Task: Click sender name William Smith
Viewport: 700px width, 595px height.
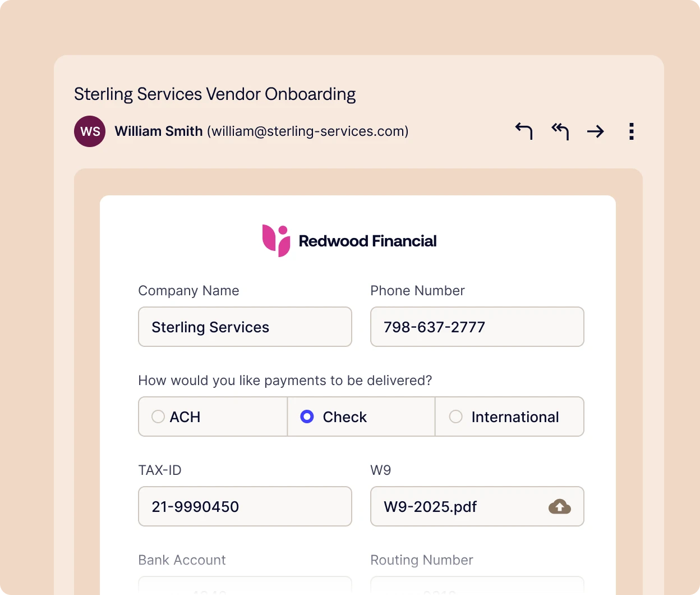Action: click(x=159, y=131)
